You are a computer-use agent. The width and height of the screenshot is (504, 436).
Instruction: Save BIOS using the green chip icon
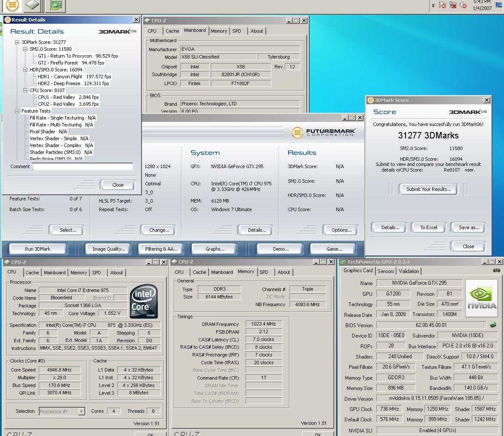click(x=493, y=325)
